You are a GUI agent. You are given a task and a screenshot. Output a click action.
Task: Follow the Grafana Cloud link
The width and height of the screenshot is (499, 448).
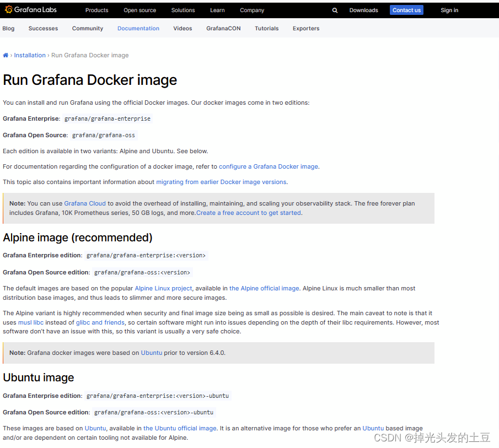coord(85,203)
